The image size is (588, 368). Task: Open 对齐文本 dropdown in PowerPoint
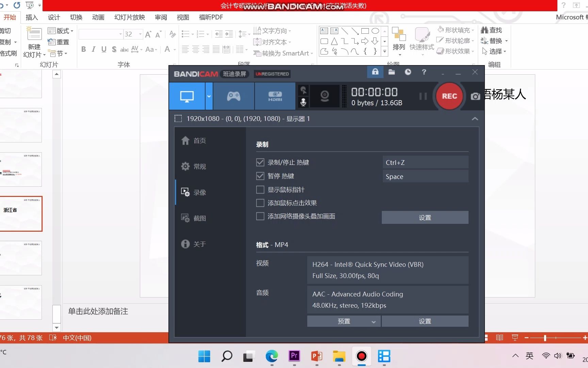pyautogui.click(x=272, y=42)
